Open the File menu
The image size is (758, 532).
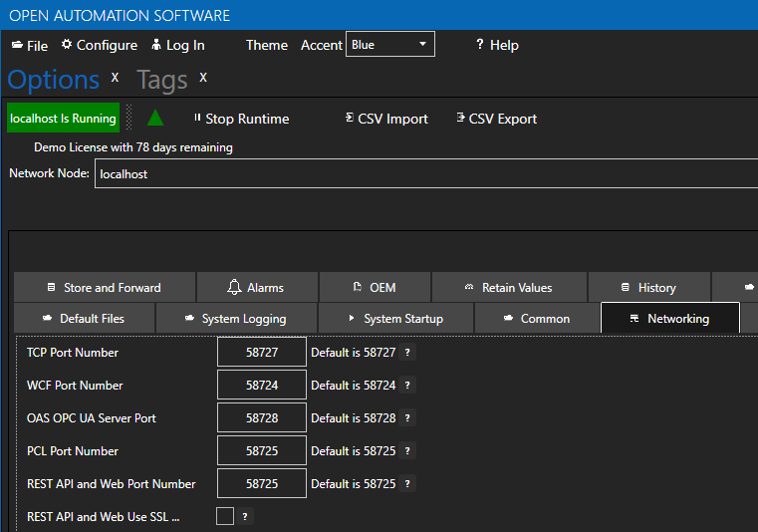click(x=30, y=46)
